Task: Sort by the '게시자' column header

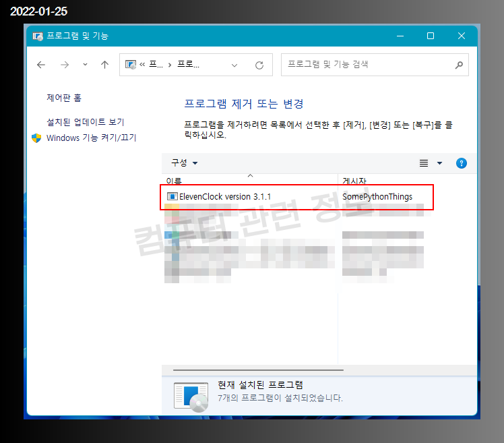Action: [354, 181]
